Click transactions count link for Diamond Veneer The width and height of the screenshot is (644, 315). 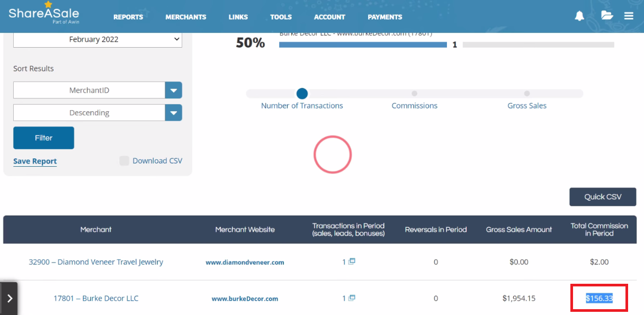pos(344,262)
